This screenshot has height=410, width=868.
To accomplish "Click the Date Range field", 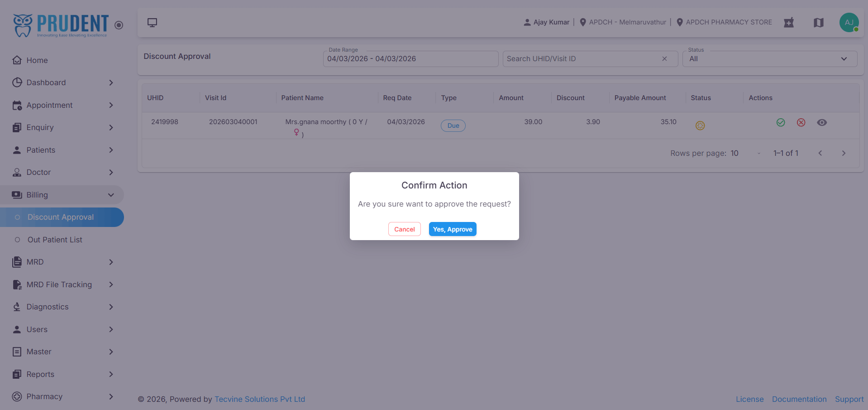I will [x=410, y=59].
